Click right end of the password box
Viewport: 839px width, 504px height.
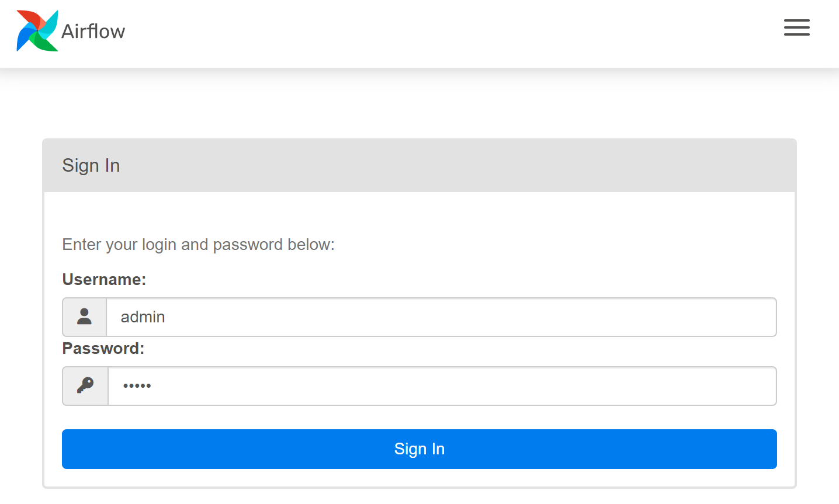[x=760, y=386]
